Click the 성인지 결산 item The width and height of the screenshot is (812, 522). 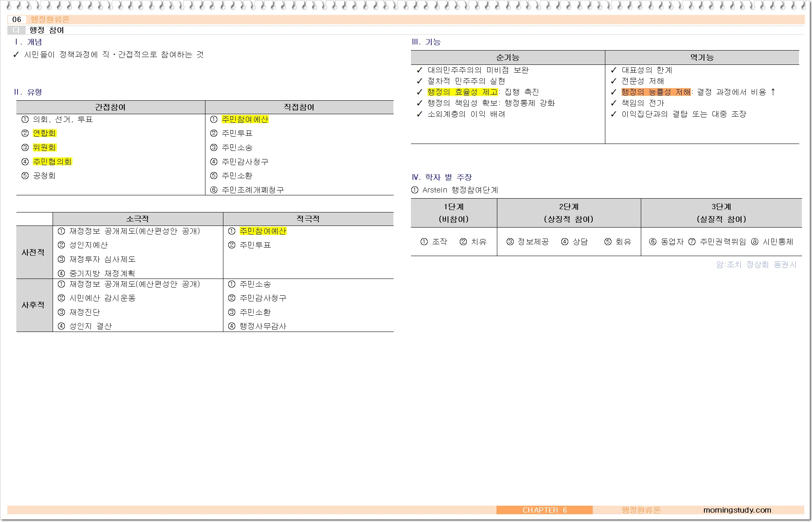point(90,326)
